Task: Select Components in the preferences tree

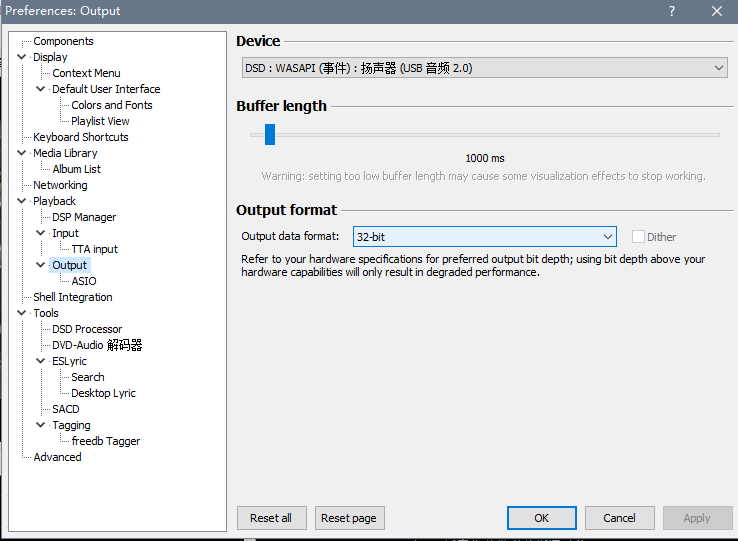Action: (63, 41)
